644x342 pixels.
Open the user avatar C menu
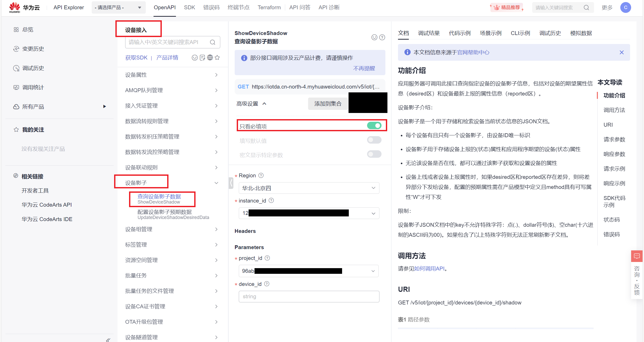click(x=625, y=7)
